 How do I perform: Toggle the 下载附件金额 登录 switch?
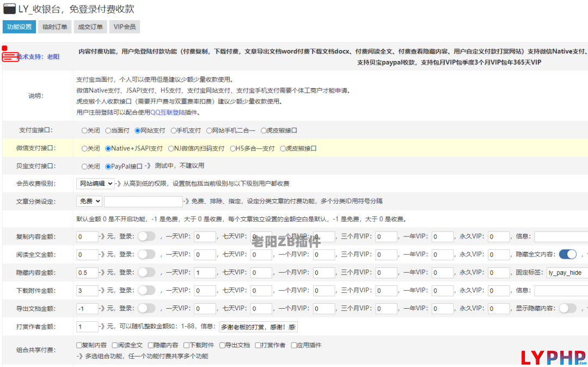pos(146,290)
